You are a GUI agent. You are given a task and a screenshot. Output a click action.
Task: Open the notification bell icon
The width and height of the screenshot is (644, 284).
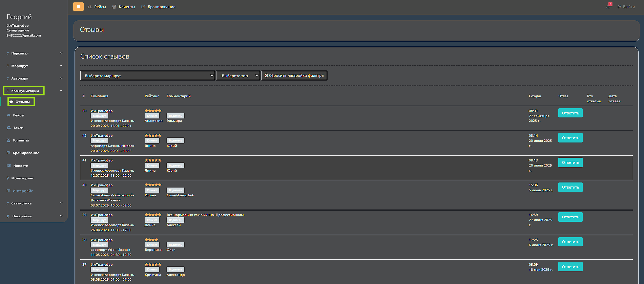tap(608, 7)
